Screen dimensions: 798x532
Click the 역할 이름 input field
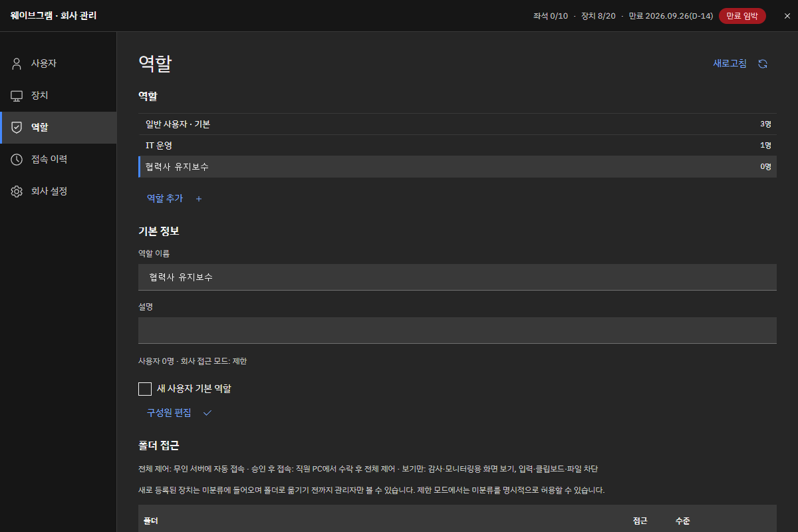click(x=458, y=277)
